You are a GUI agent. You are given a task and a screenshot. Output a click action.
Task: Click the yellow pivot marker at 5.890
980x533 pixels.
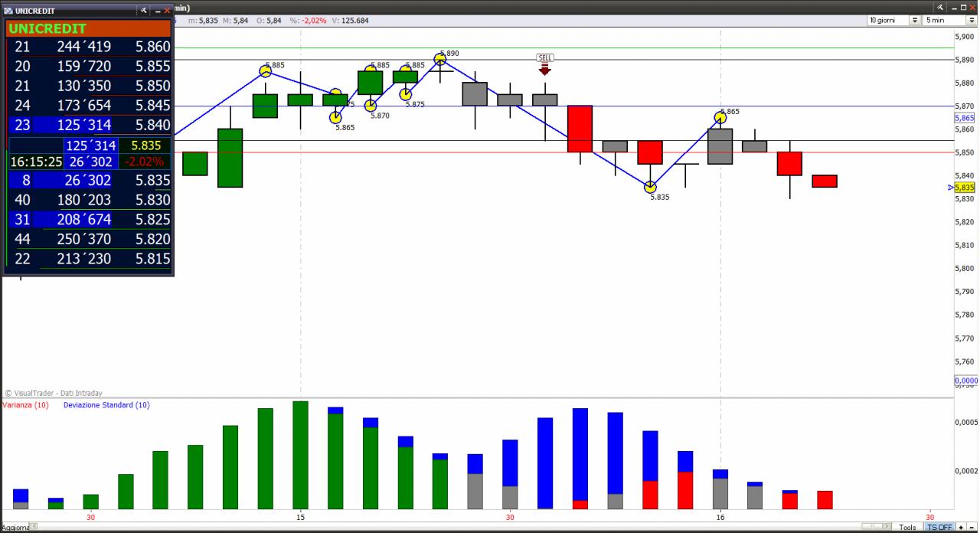coord(440,58)
